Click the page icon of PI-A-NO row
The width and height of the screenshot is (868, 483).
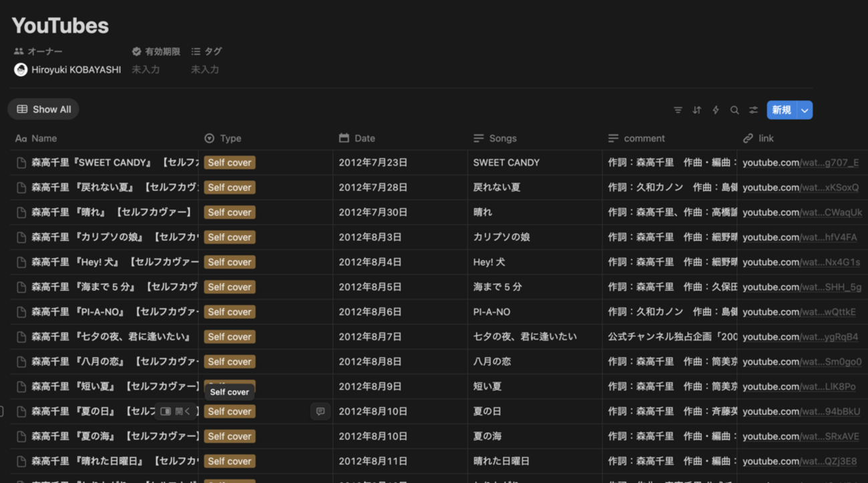coord(21,312)
